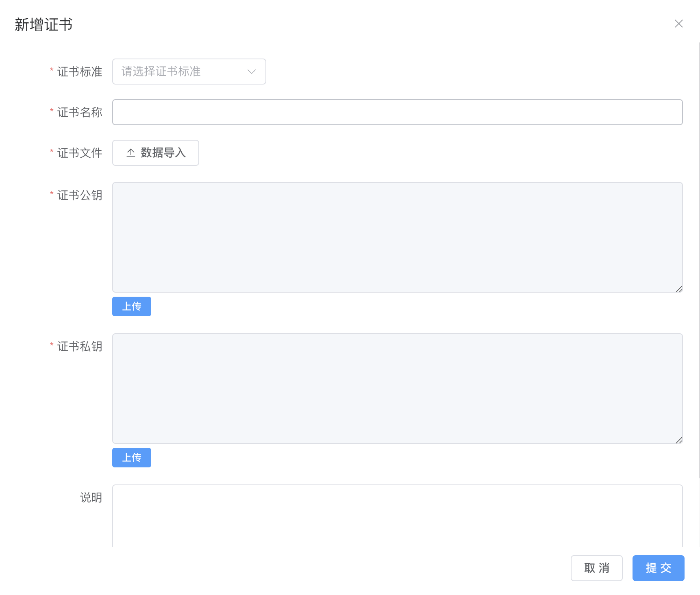Click 上传 under 证书私钥
Image resolution: width=700 pixels, height=595 pixels.
click(x=132, y=458)
